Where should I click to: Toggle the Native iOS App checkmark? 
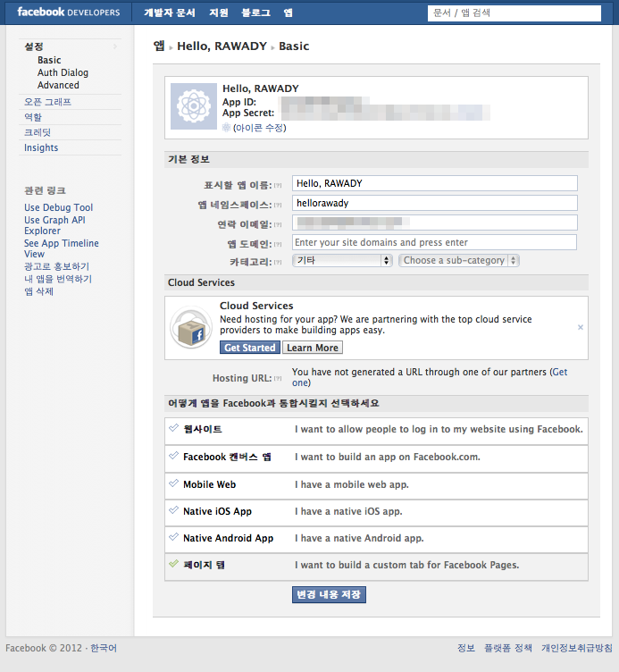tap(173, 510)
